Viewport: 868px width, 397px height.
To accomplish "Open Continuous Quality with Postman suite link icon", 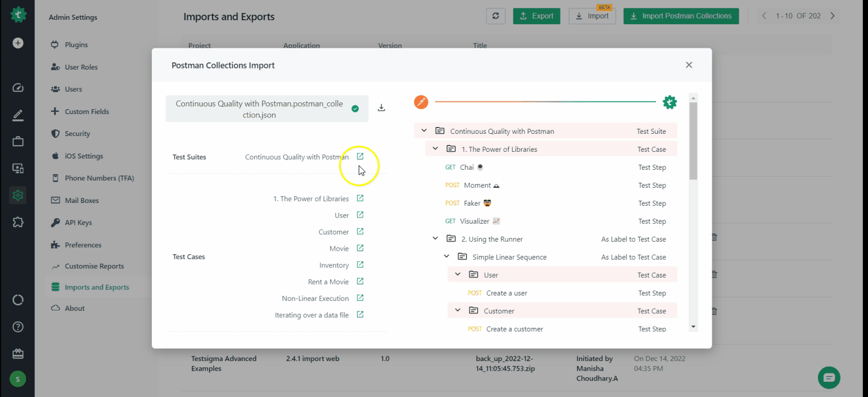I will click(360, 156).
